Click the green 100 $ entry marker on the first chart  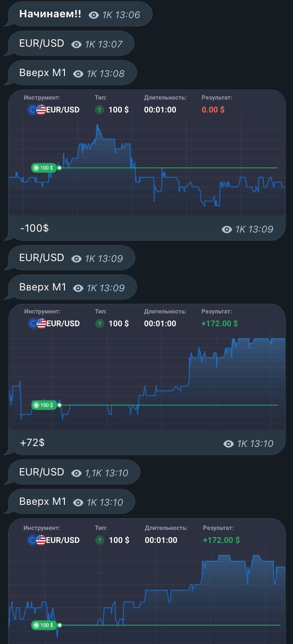coord(44,168)
